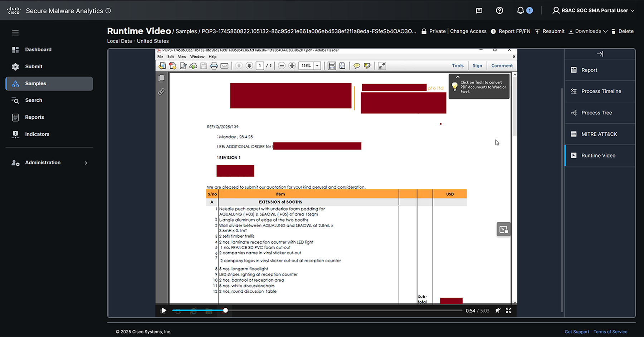The image size is (644, 337).
Task: Click the video progress slider handle
Action: pyautogui.click(x=225, y=311)
